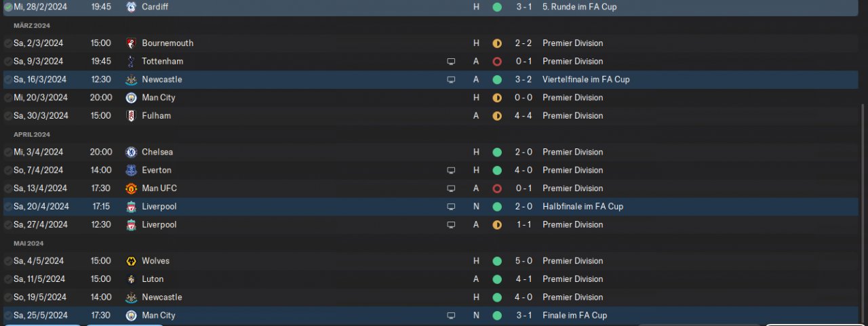Click the Cardiff club badge icon
The image size is (868, 326).
pos(131,7)
